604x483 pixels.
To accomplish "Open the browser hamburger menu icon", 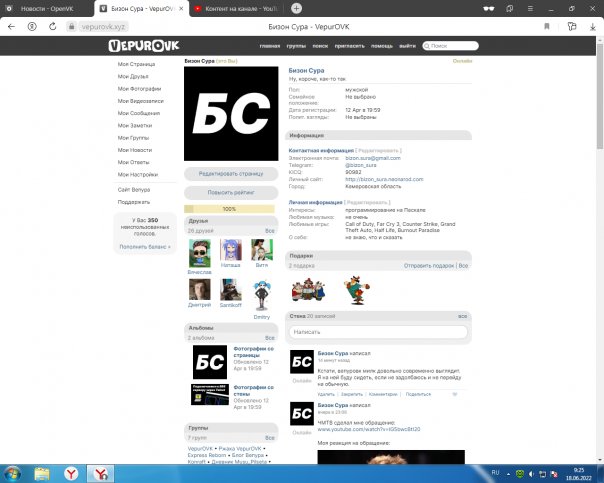I will (x=530, y=8).
